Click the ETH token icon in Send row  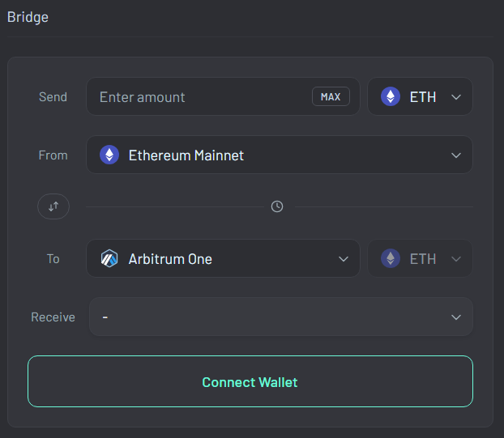pyautogui.click(x=391, y=97)
